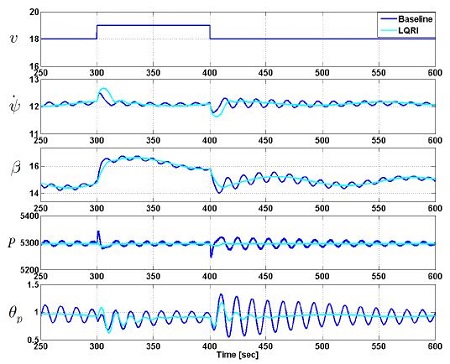Click the 14 y-axis tick label
This screenshot has height=364, width=450.
tap(34, 193)
